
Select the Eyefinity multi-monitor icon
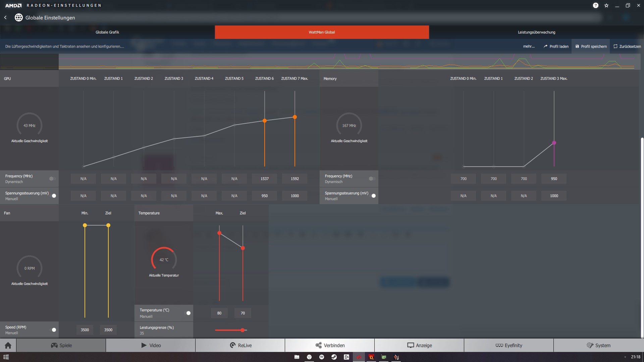[499, 345]
